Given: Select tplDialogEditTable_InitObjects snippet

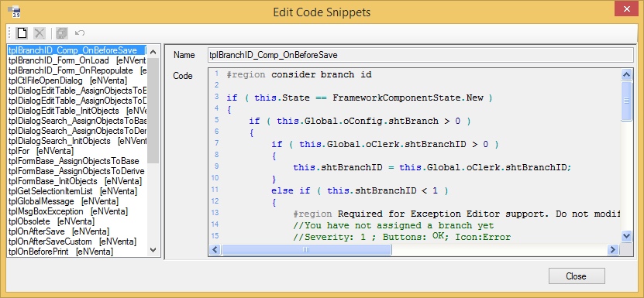Looking at the screenshot, I should point(77,111).
